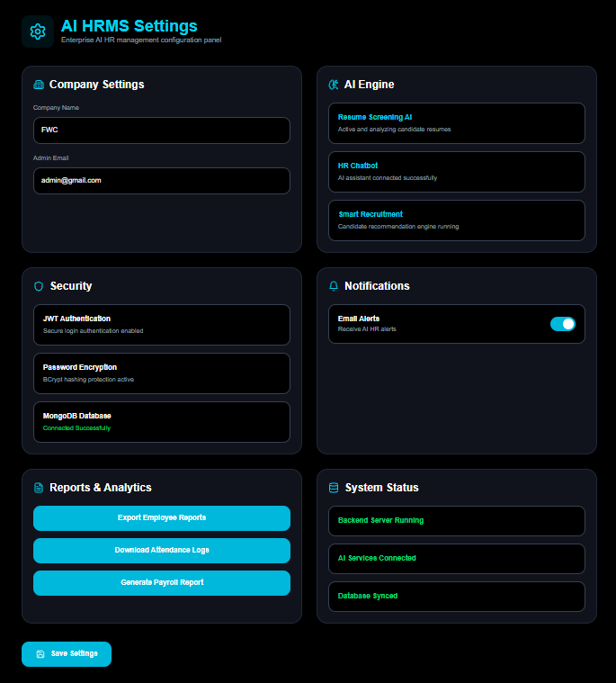Click the gear icon beside AI HRMS Settings
Screen dimensions: 616x683
coord(38,31)
